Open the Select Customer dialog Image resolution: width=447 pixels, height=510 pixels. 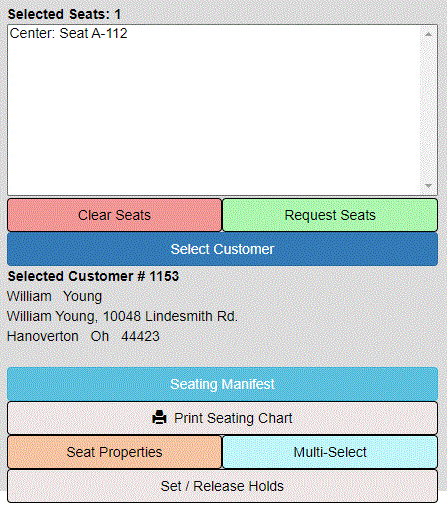pos(222,249)
